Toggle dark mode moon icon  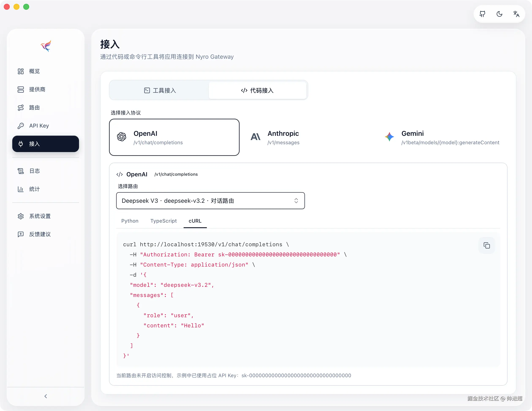pos(499,14)
